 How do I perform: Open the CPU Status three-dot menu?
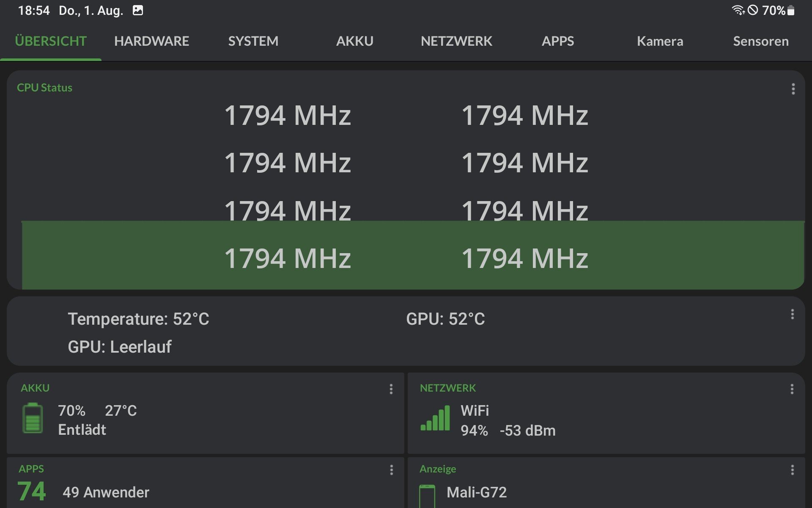(793, 89)
